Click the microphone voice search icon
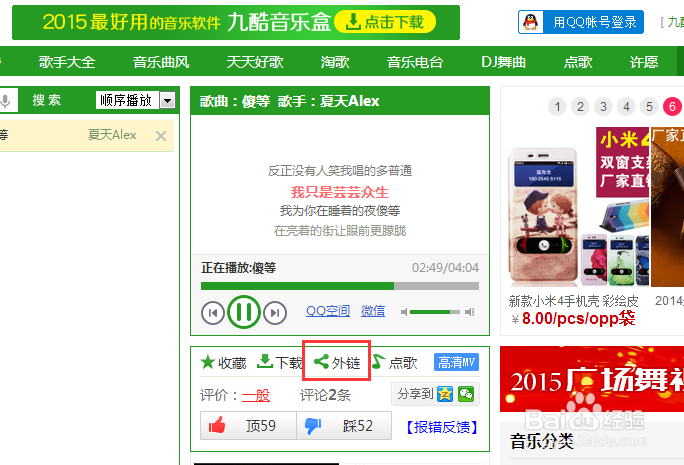This screenshot has width=684, height=465. coord(6,100)
